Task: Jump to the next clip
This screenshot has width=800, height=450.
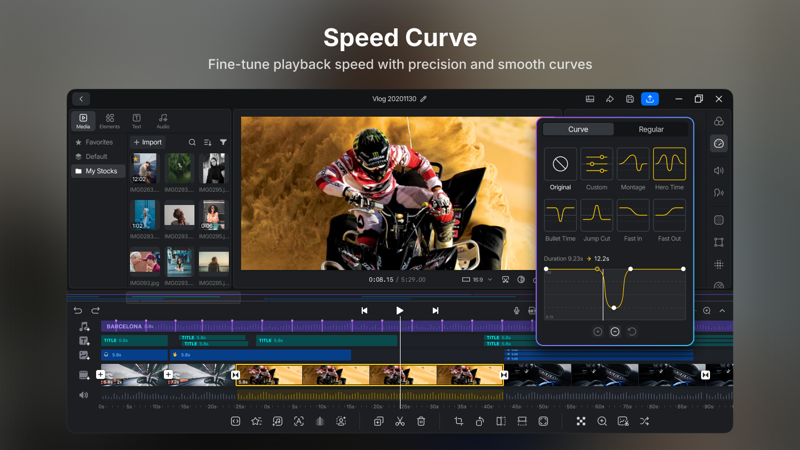Action: pos(435,310)
